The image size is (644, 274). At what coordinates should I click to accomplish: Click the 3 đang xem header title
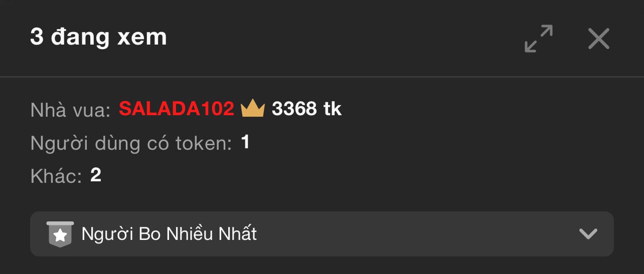coord(98,37)
